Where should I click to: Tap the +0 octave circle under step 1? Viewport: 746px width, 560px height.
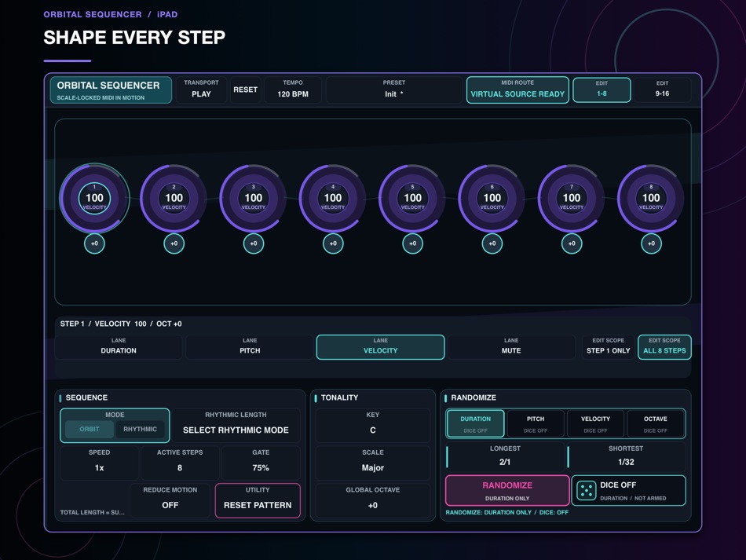(x=95, y=243)
